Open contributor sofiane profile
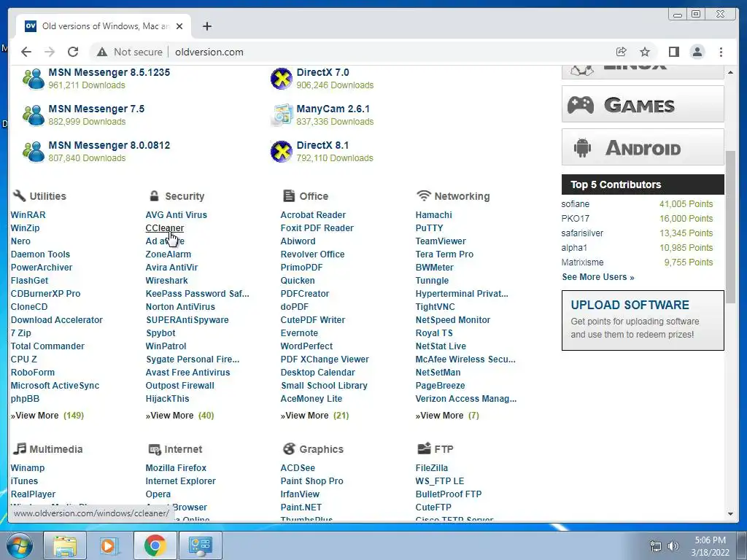The image size is (747, 560). [575, 204]
